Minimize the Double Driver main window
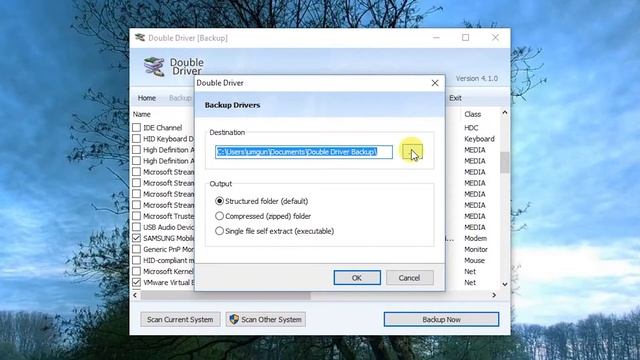 (436, 38)
